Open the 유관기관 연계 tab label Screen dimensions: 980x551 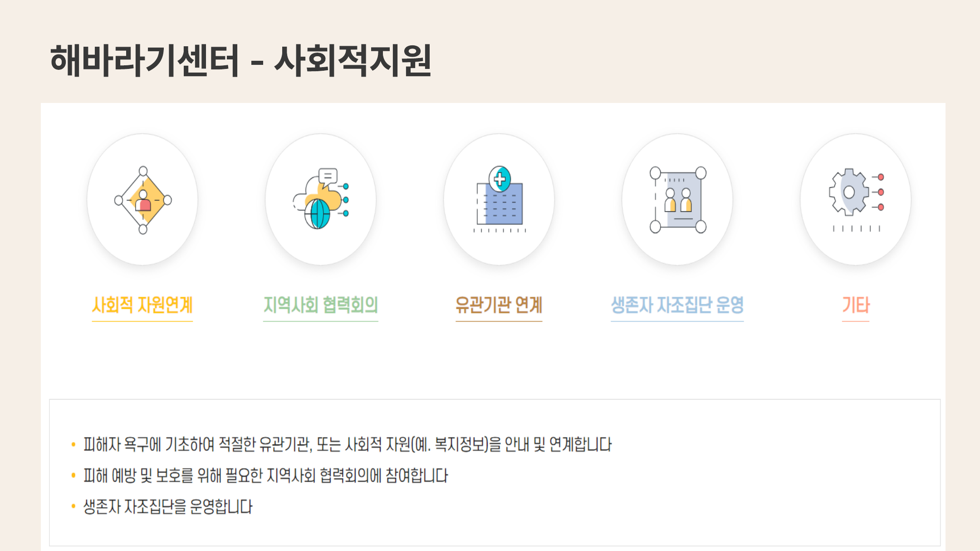(x=499, y=305)
